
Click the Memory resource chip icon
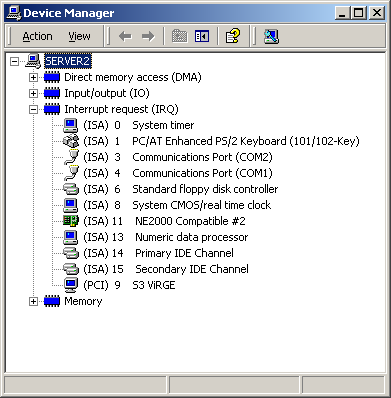52,301
